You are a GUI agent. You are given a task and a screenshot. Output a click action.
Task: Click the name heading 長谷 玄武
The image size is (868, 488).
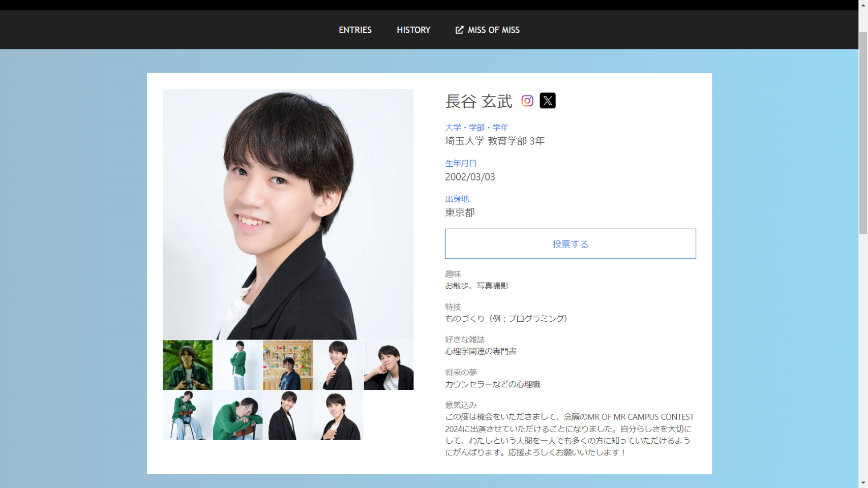point(478,101)
